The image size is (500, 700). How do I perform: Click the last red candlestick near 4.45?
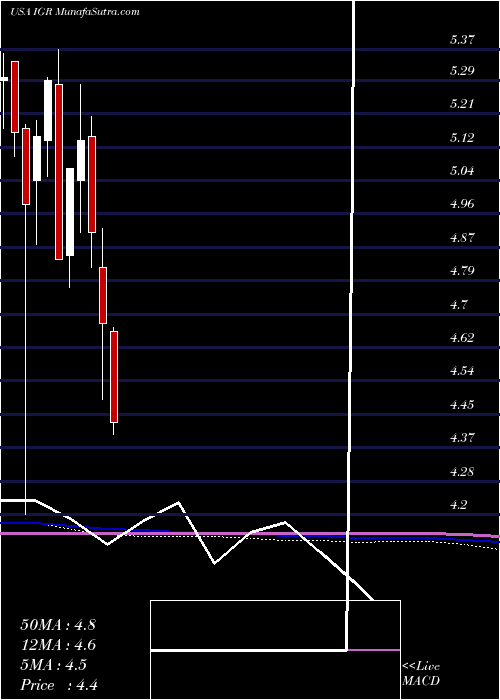pos(114,377)
